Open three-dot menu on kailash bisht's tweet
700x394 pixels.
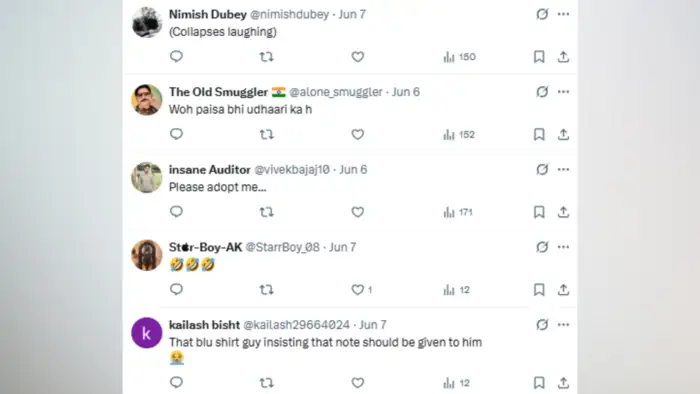(x=563, y=325)
